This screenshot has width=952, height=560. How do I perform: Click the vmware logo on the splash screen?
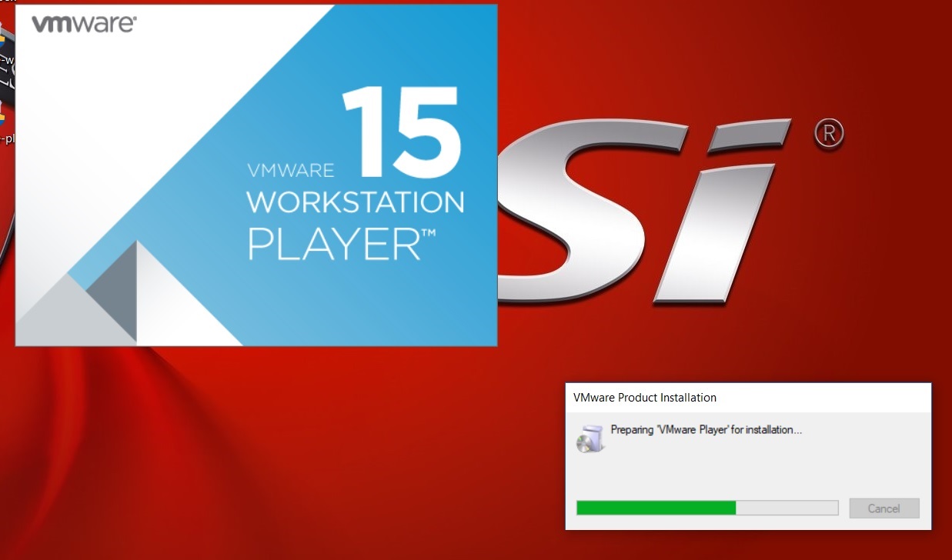[x=84, y=24]
